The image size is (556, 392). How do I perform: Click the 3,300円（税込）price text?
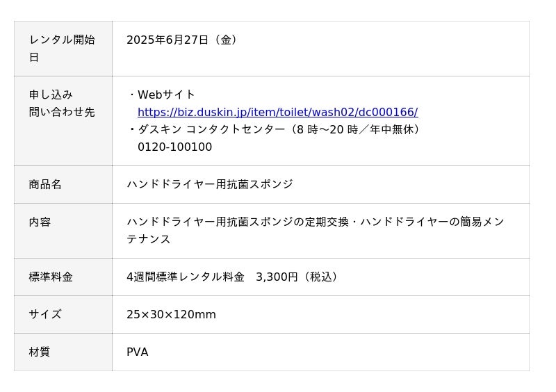298,277
